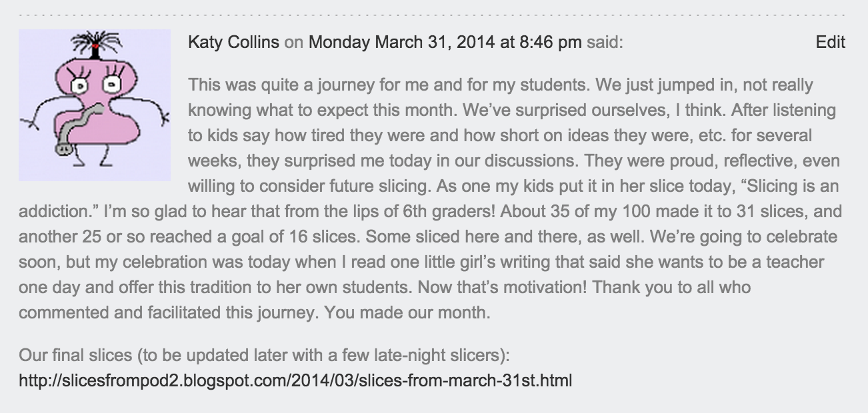Click the Edit link on the comment
This screenshot has height=413, width=868.
(x=830, y=43)
